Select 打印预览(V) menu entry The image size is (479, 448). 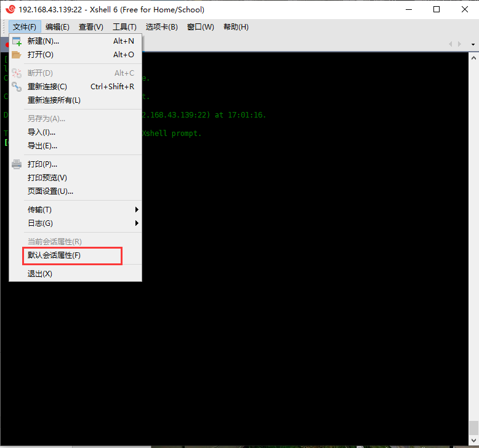pos(76,178)
